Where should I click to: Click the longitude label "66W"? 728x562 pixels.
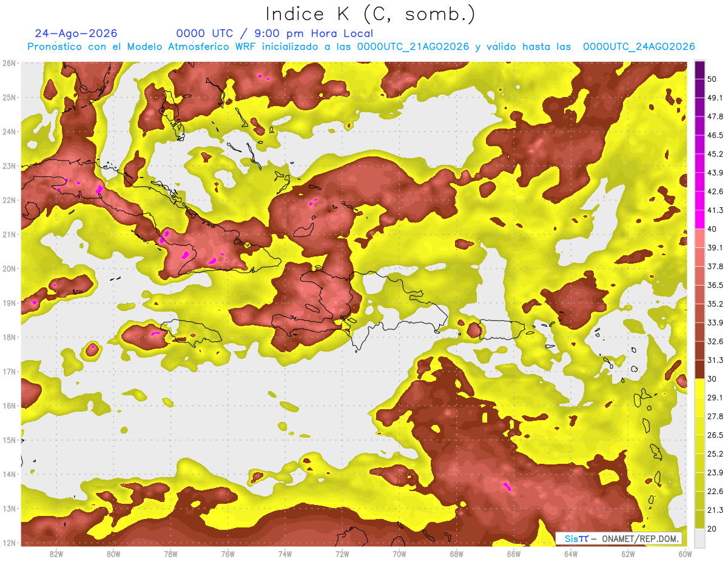(514, 554)
